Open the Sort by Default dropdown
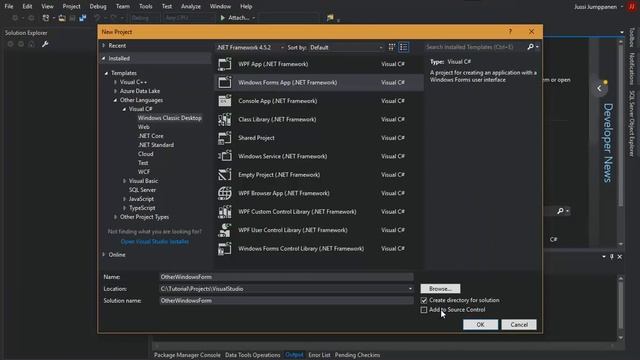This screenshot has width=640, height=360. (346, 47)
